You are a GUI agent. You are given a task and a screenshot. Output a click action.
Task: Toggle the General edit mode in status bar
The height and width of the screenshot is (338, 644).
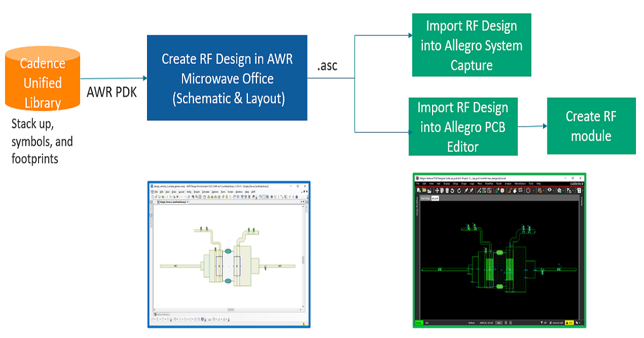tap(558, 323)
